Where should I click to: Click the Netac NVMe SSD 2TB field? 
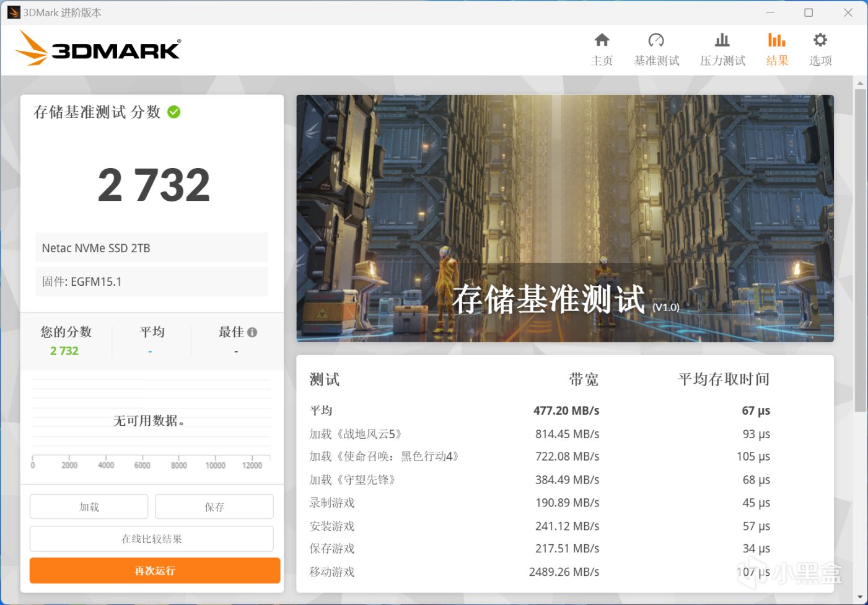tap(151, 248)
